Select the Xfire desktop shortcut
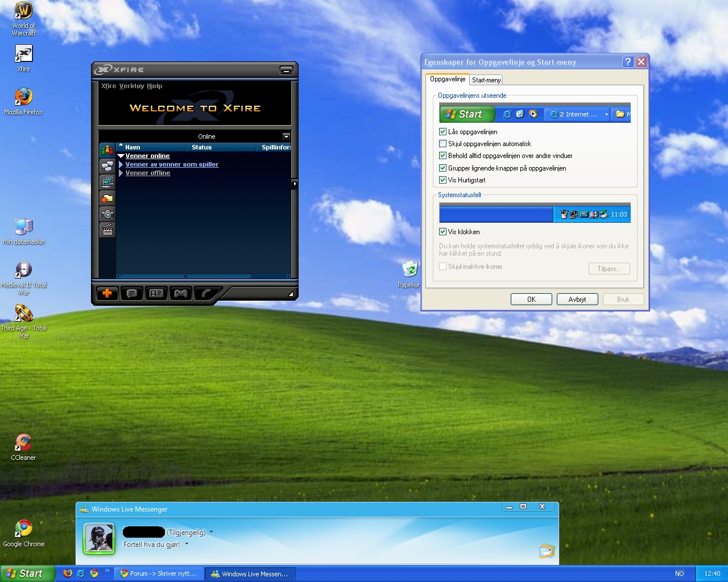The width and height of the screenshot is (728, 582). tap(23, 59)
